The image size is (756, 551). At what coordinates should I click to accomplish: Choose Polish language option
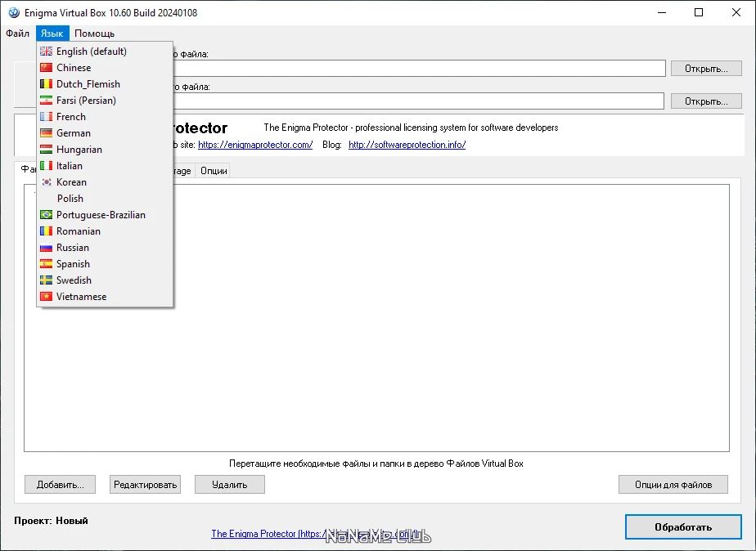pyautogui.click(x=105, y=199)
